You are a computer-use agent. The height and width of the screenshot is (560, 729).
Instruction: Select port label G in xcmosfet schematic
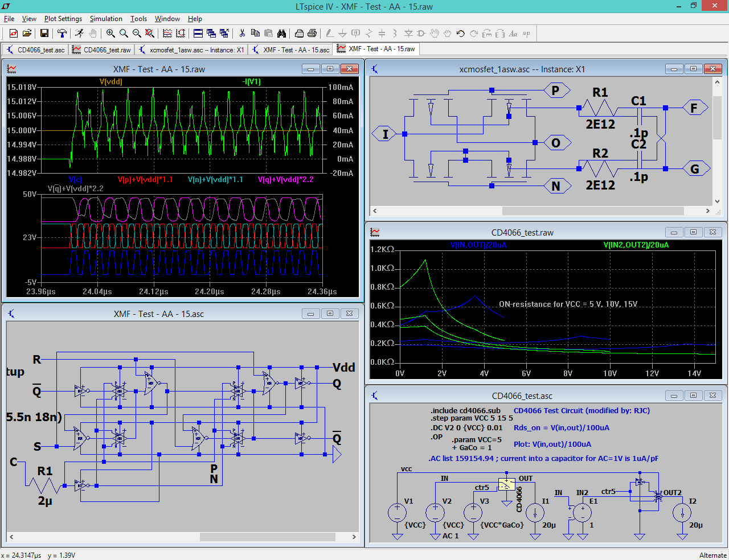(696, 169)
